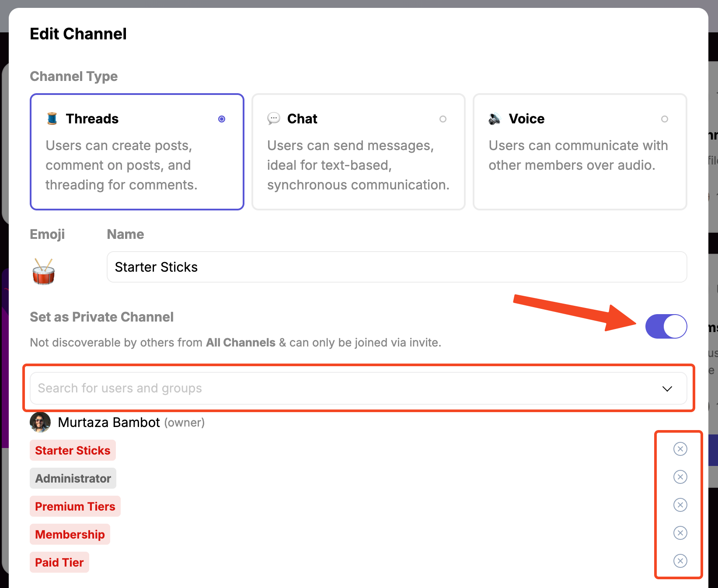Click the speaker icon on Voice
This screenshot has width=718, height=588.
(495, 119)
